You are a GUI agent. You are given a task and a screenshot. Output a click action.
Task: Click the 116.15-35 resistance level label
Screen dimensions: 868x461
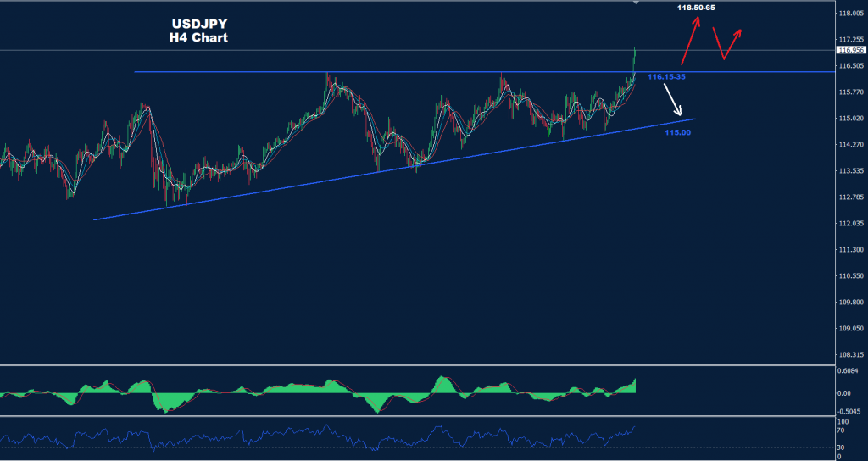click(x=666, y=77)
